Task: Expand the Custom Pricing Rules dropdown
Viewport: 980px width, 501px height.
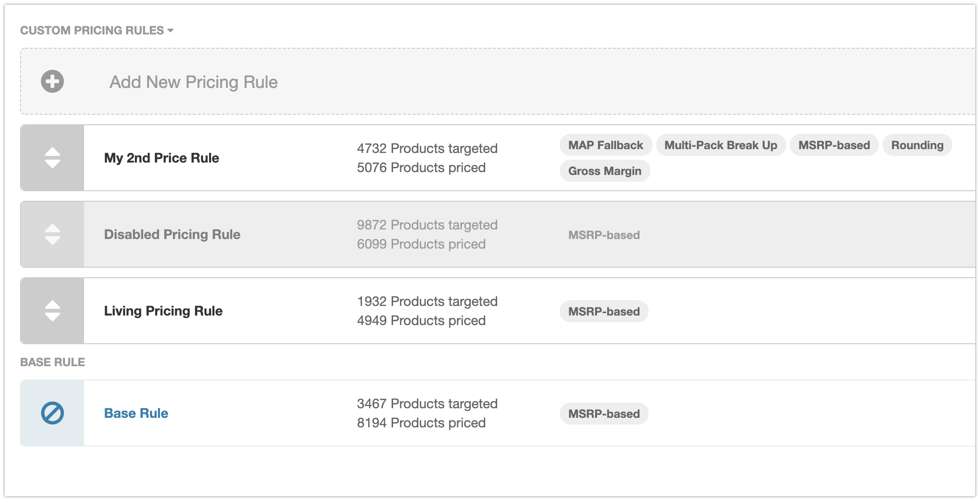Action: 171,30
